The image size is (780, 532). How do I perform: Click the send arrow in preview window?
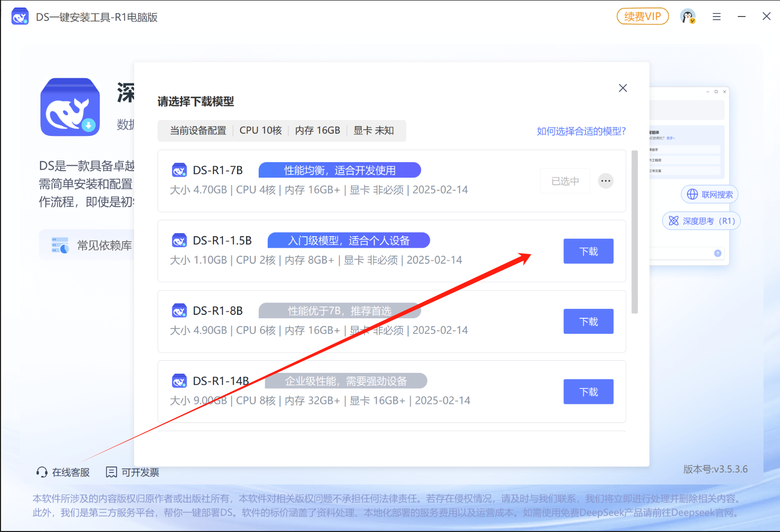pyautogui.click(x=717, y=253)
